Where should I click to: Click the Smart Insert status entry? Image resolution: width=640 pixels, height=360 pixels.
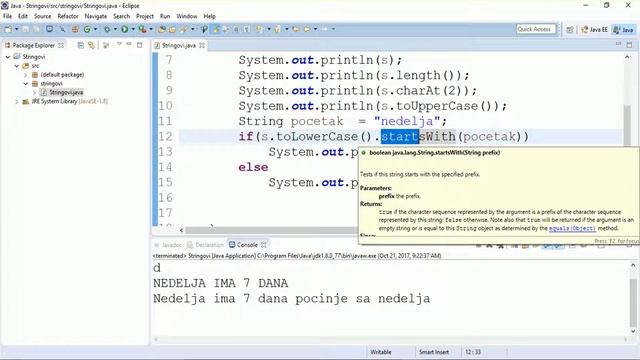(433, 352)
